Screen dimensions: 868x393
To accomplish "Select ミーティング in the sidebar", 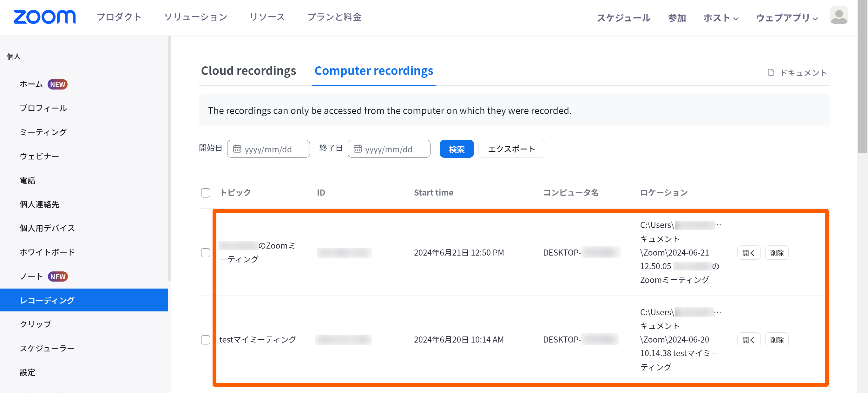I will (x=43, y=132).
